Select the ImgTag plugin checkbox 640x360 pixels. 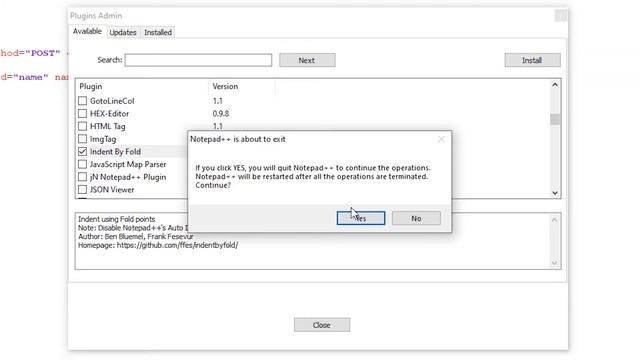pyautogui.click(x=82, y=139)
